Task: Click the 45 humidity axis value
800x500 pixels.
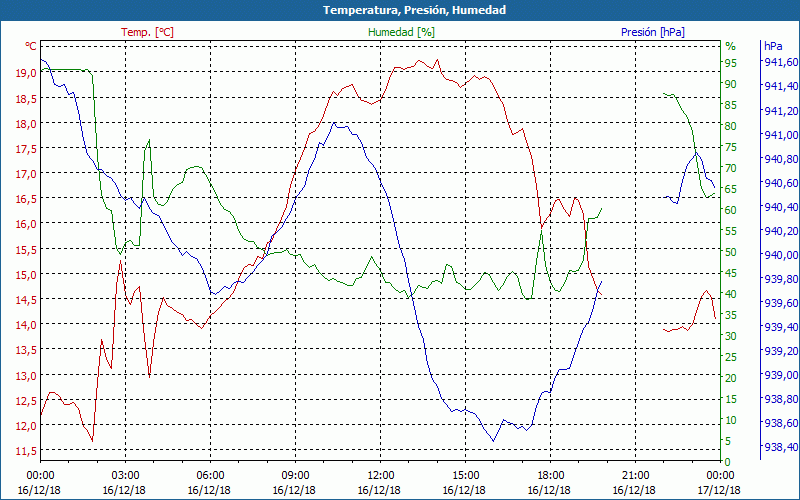Action: click(x=731, y=273)
